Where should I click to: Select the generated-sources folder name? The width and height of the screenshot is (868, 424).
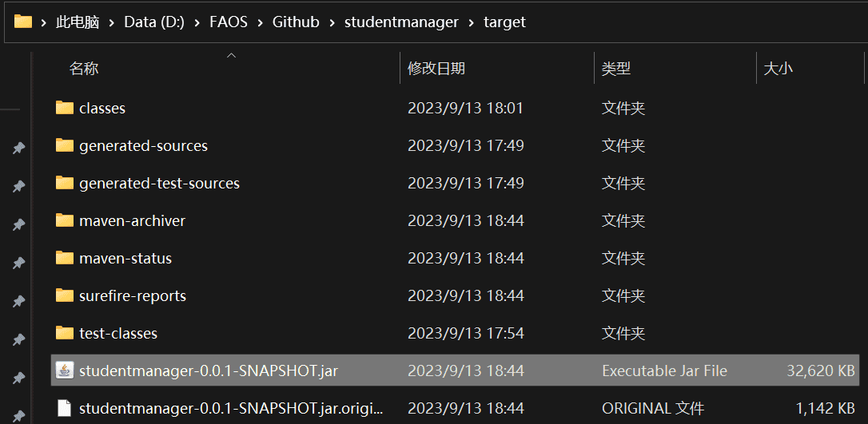tap(143, 146)
